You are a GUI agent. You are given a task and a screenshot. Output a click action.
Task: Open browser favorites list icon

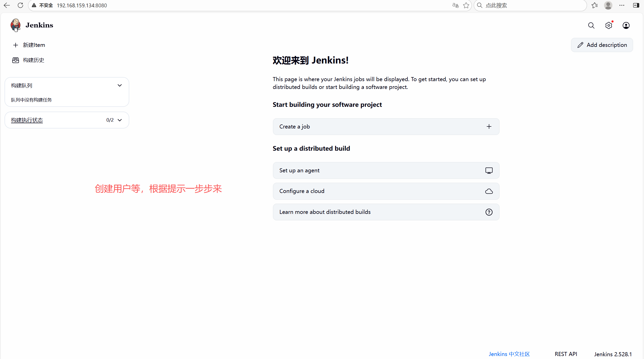[x=595, y=5]
